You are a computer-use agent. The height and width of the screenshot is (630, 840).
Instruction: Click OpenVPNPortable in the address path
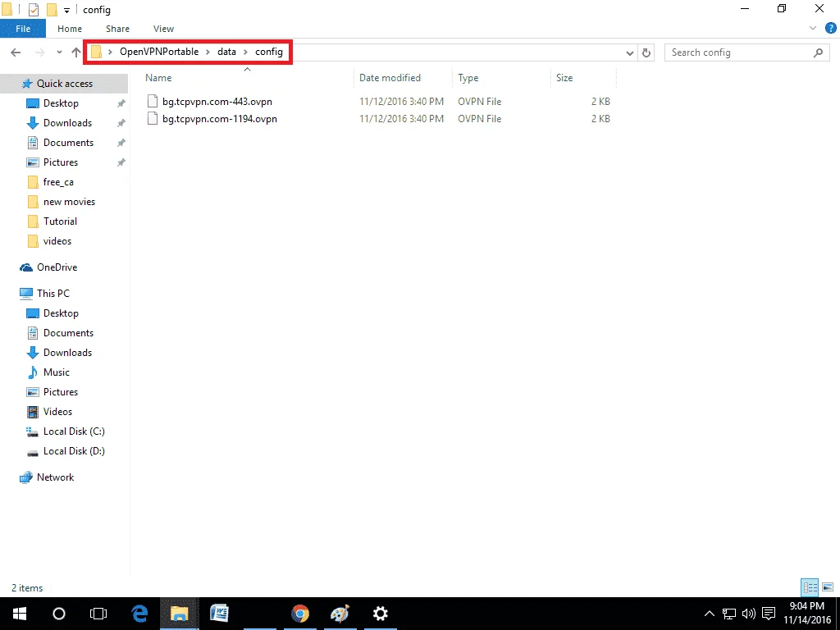click(x=159, y=52)
